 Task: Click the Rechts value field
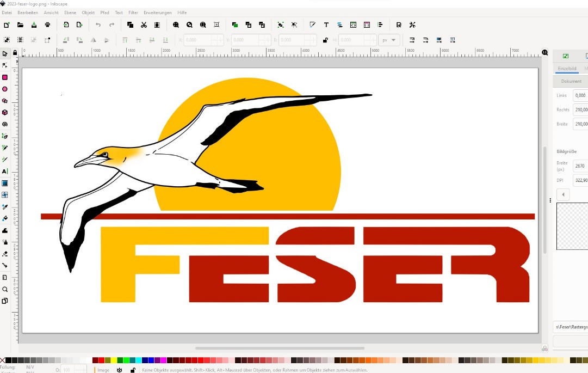580,109
